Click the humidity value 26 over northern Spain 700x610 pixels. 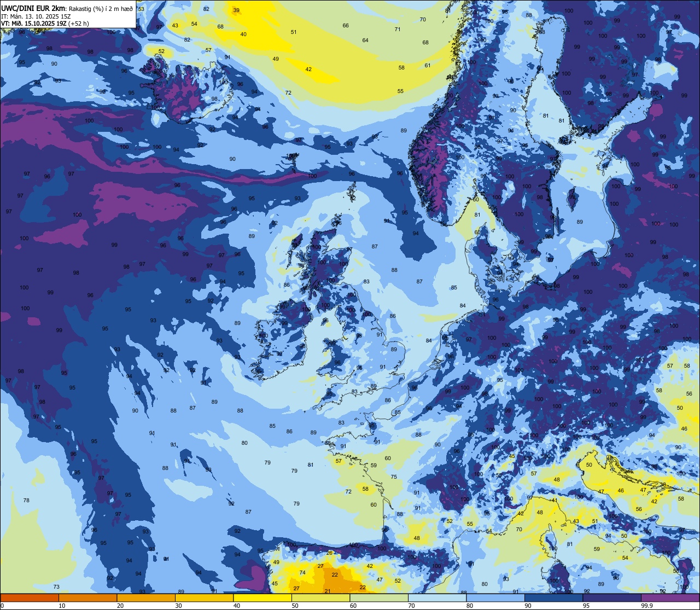tap(329, 553)
